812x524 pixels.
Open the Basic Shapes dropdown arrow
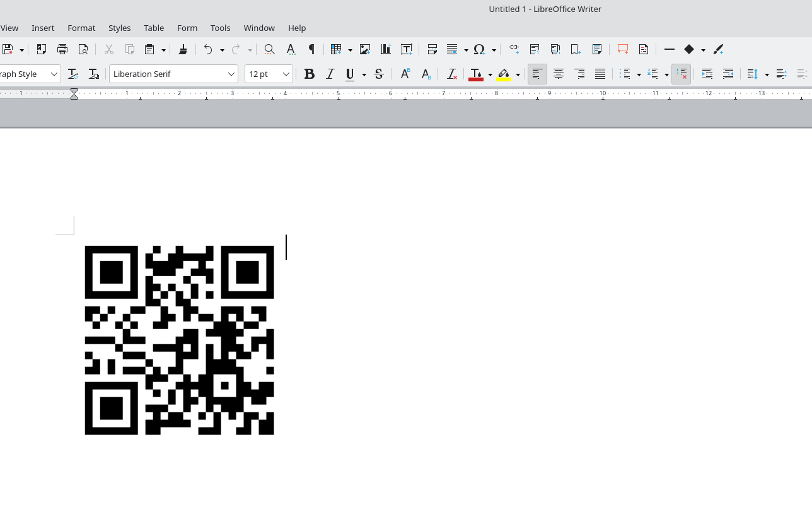coord(703,50)
